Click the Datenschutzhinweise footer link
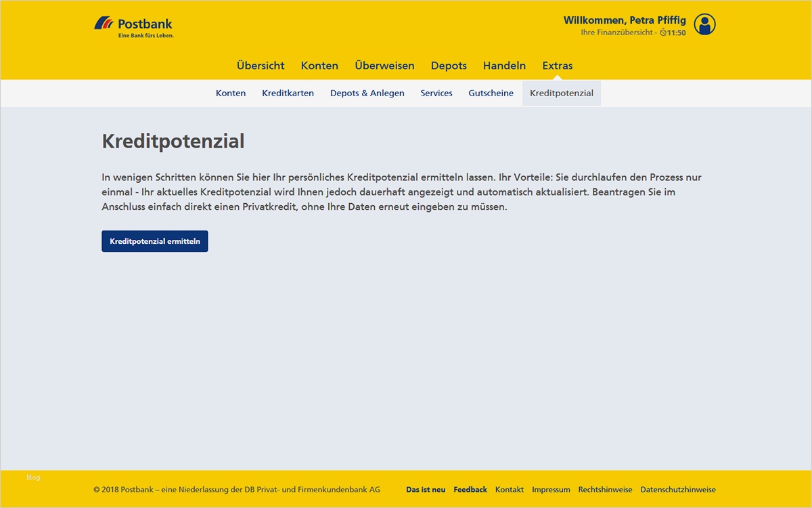This screenshot has width=812, height=508. (x=678, y=489)
